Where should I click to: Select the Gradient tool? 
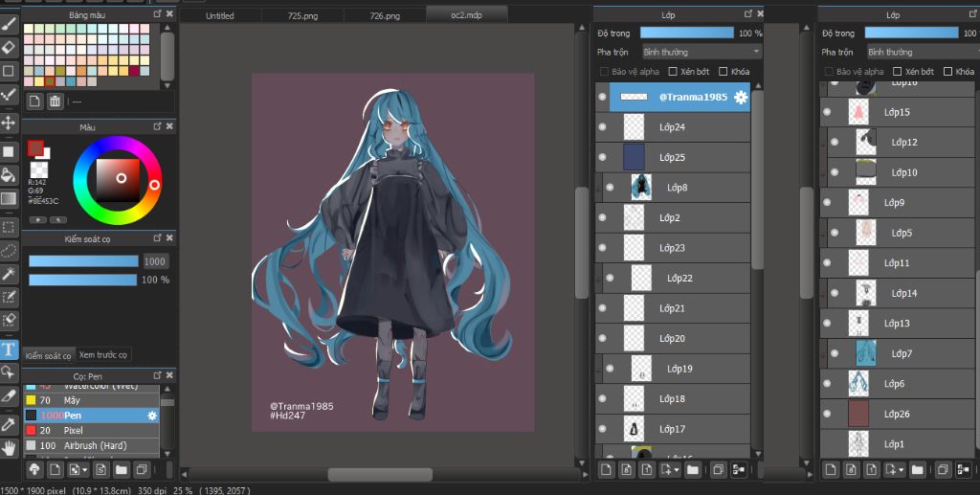click(x=9, y=199)
